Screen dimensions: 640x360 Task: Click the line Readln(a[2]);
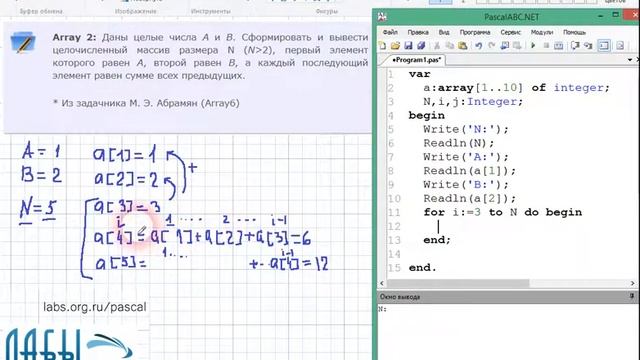coord(469,198)
